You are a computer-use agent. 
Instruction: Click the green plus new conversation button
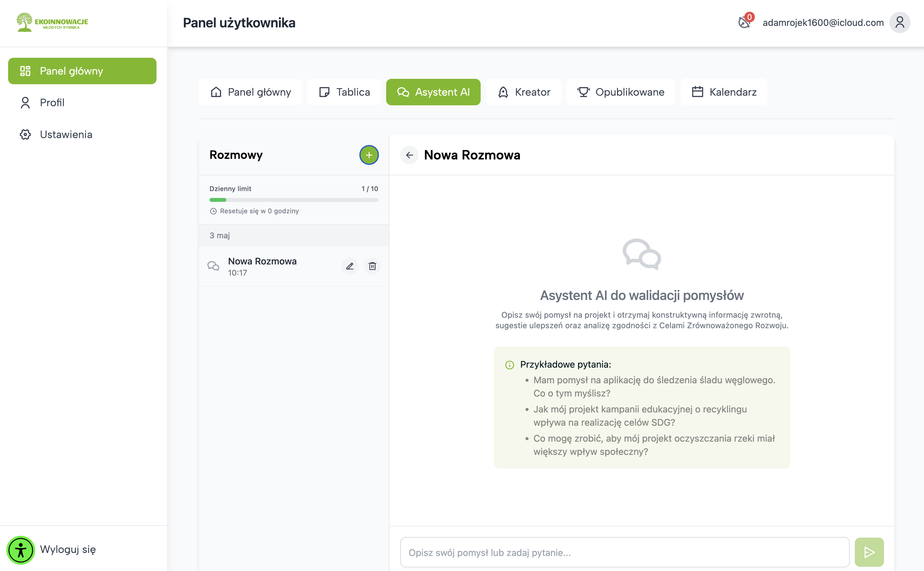pos(369,155)
